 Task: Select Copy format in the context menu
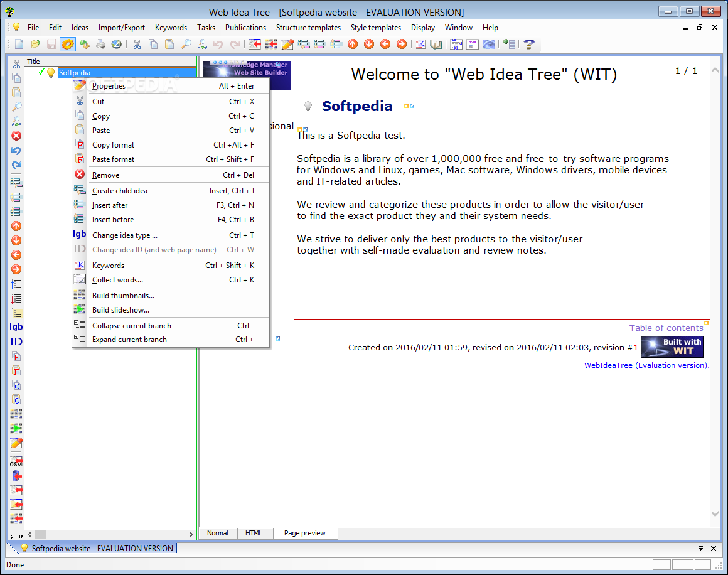point(171,145)
